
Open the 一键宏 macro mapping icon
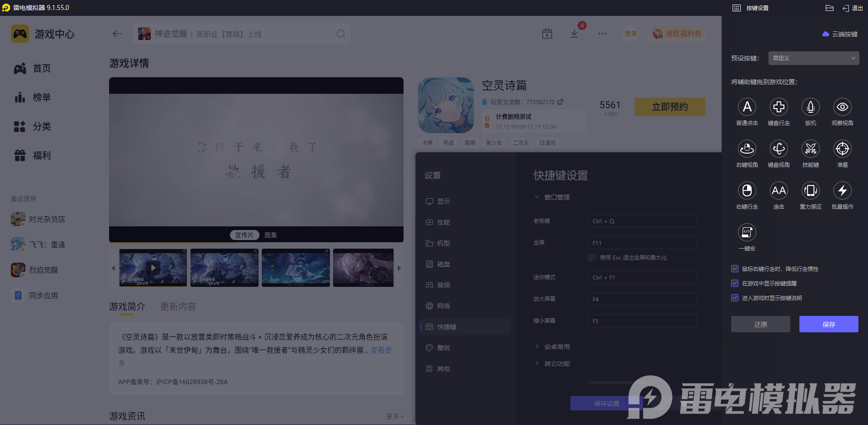pos(748,233)
